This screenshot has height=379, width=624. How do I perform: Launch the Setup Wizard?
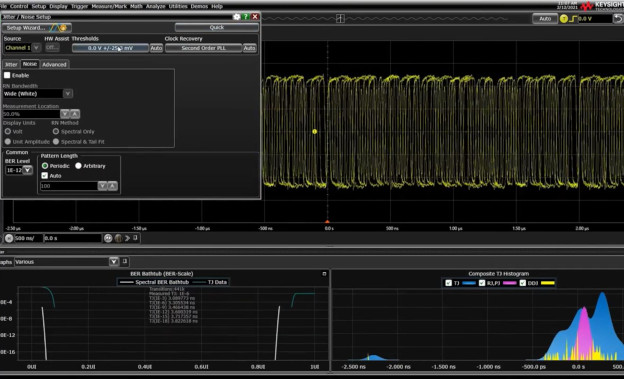(x=37, y=27)
